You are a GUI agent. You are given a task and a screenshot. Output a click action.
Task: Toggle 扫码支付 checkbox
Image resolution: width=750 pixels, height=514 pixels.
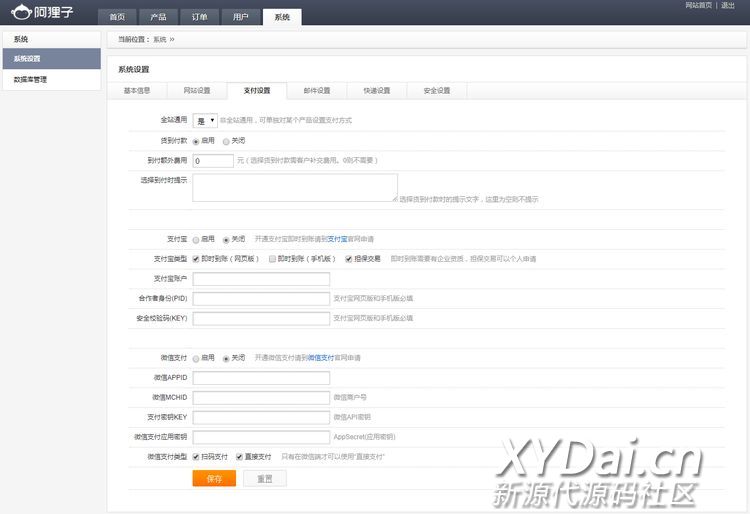(x=196, y=457)
